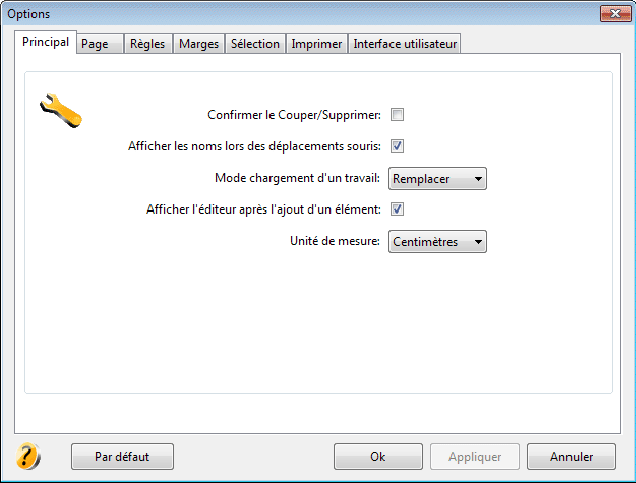This screenshot has height=483, width=636.
Task: Close the Options dialog window
Action: pos(615,14)
